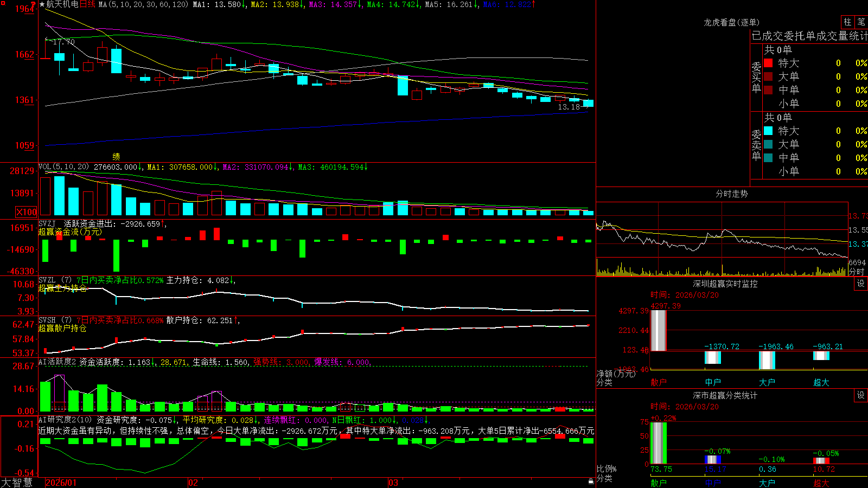Image resolution: width=868 pixels, height=488 pixels.
Task: Click the teal 大单 sell-order swatch
Action: pos(768,144)
